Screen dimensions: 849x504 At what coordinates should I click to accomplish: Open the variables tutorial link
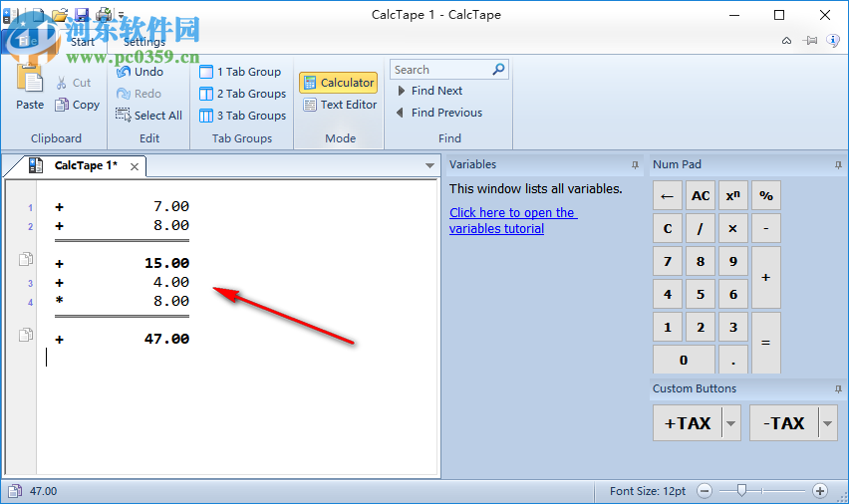(513, 220)
